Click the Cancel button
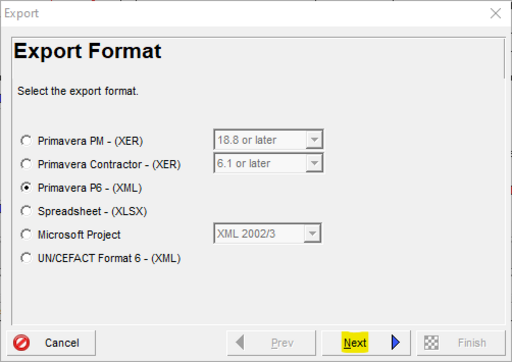512x362 pixels. [51, 343]
